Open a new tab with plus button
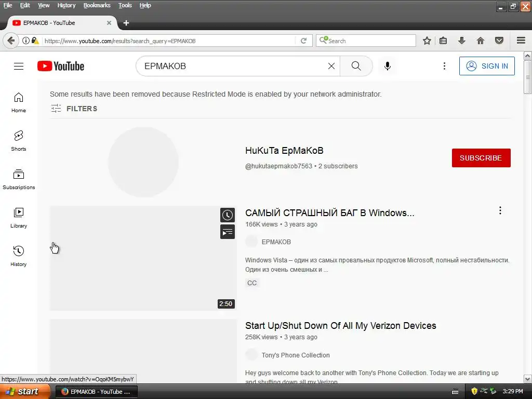 coord(126,23)
